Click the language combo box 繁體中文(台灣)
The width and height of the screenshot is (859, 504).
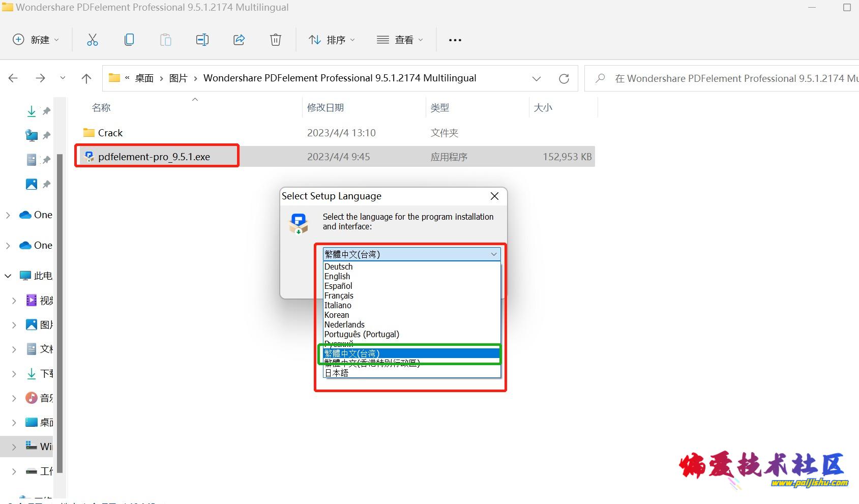click(x=411, y=254)
